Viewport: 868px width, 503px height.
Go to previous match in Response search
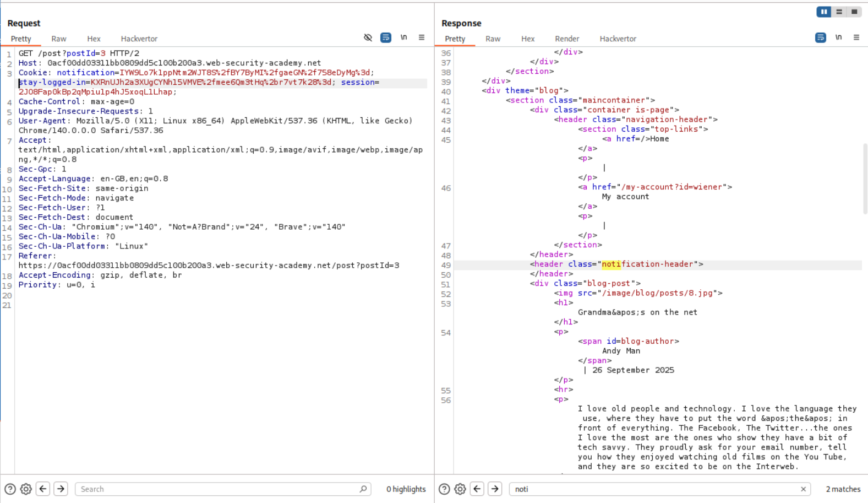tap(477, 489)
